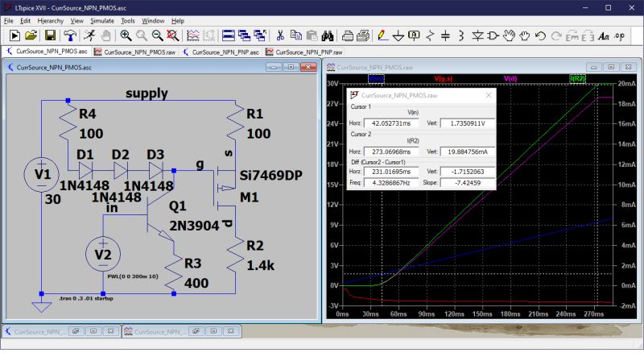Open the Hierarchy menu
Screen dimensions: 644x353
(x=51, y=21)
